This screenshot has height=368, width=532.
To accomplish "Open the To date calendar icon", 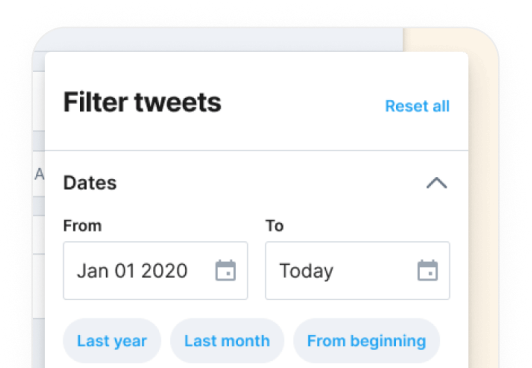I will 428,270.
